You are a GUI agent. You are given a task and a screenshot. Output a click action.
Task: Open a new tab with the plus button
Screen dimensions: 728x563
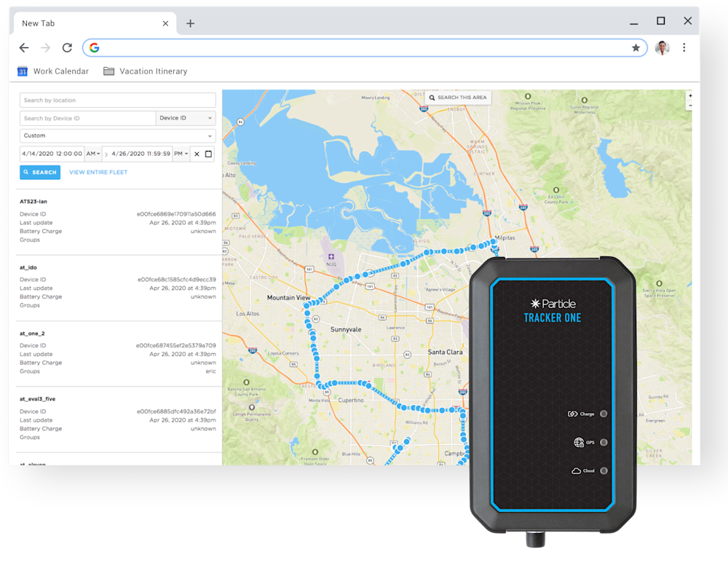pos(190,23)
